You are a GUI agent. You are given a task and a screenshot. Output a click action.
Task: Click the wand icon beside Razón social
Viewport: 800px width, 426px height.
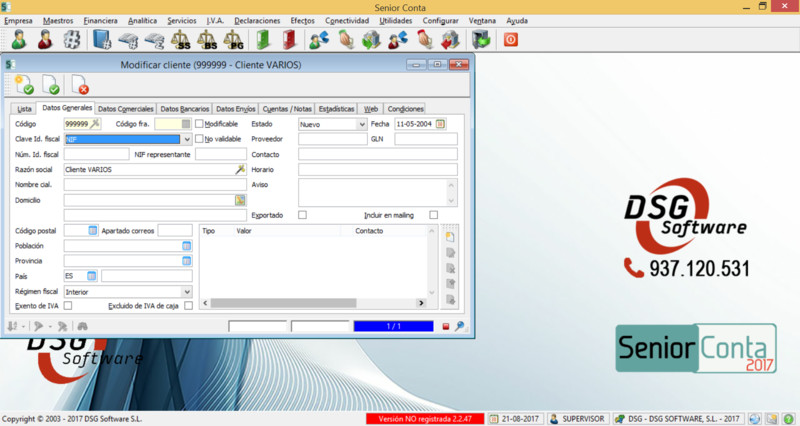pyautogui.click(x=240, y=169)
